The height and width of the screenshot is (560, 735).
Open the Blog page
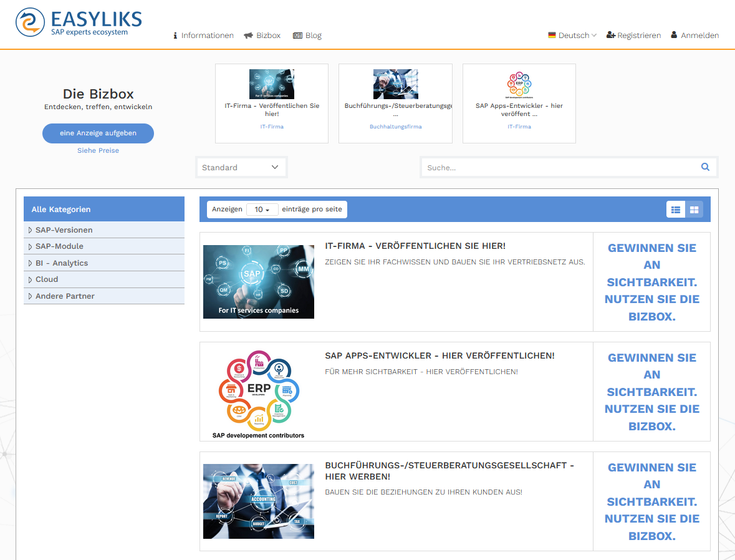point(307,36)
